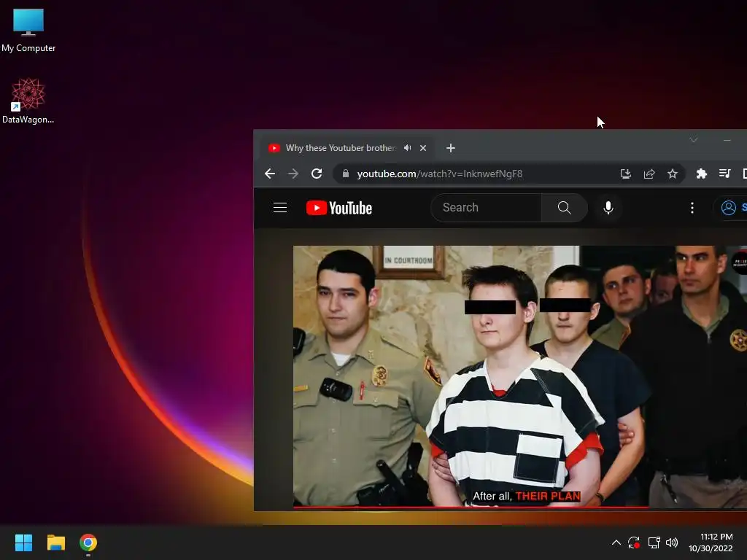Open Chrome media controls icon
The height and width of the screenshot is (560, 747).
(724, 174)
